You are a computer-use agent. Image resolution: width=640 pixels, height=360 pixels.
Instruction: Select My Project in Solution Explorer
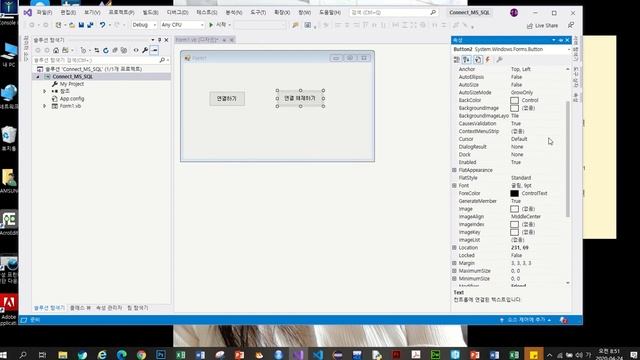click(72, 84)
